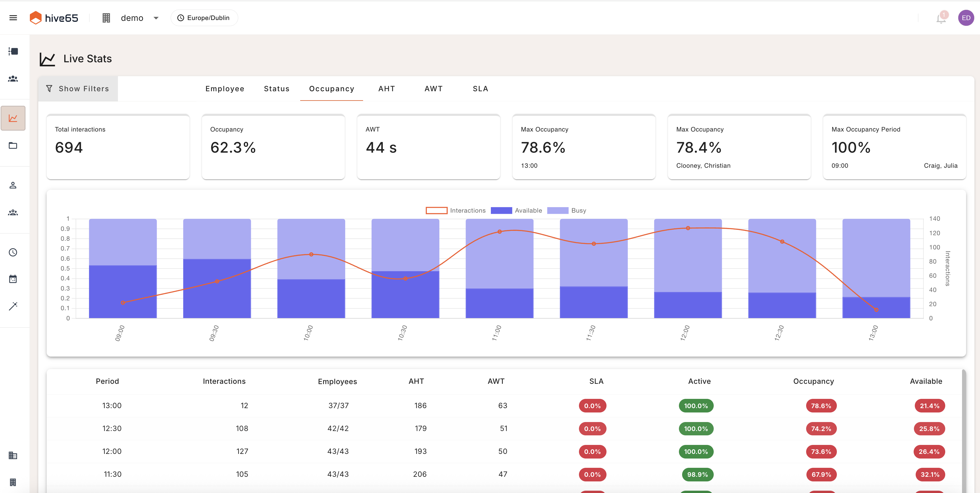Open the grid building sidebar icon at the bottom
This screenshot has height=493, width=980.
[x=13, y=482]
